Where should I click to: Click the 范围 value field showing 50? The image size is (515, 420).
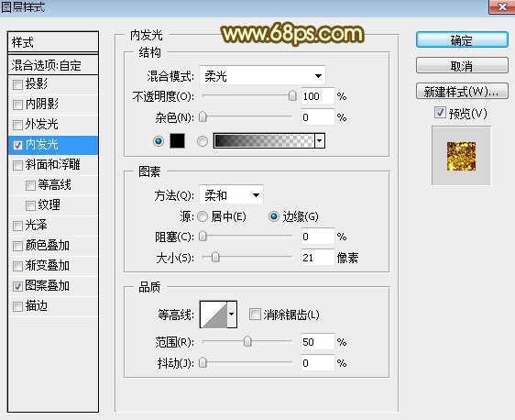tap(318, 342)
